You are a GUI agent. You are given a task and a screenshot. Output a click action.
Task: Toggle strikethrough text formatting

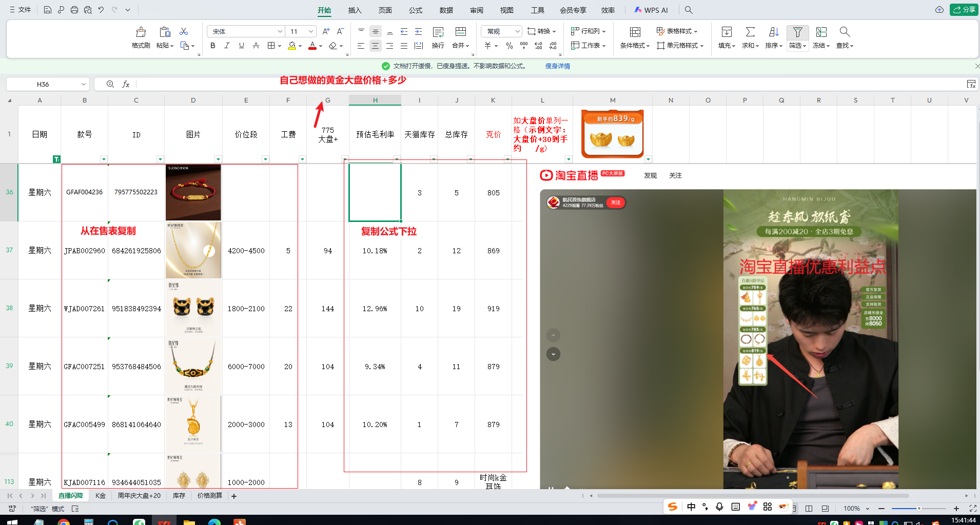click(x=256, y=46)
